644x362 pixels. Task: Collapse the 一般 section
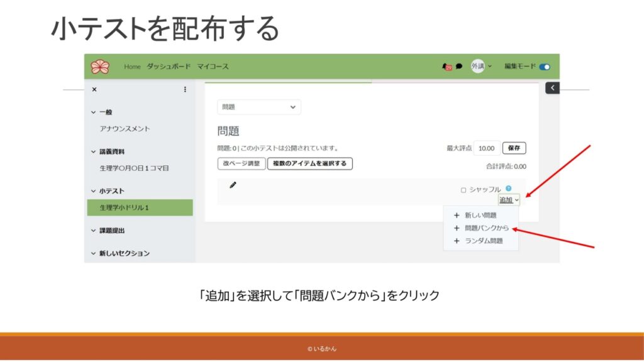pyautogui.click(x=94, y=112)
